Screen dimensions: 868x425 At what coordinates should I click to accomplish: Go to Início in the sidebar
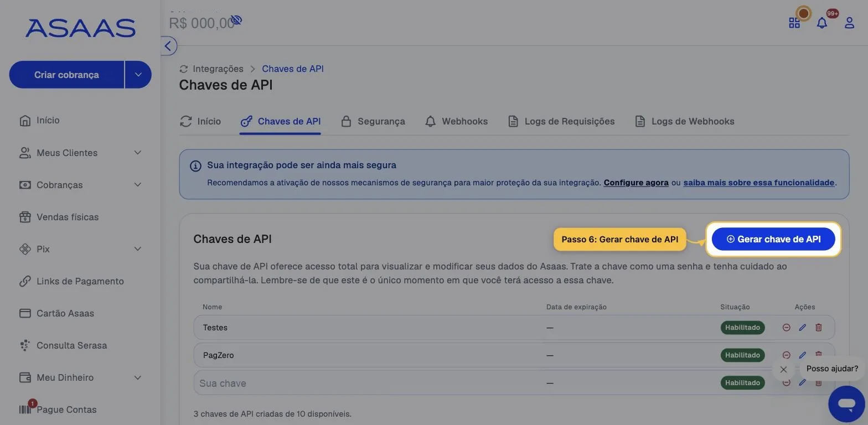(48, 120)
